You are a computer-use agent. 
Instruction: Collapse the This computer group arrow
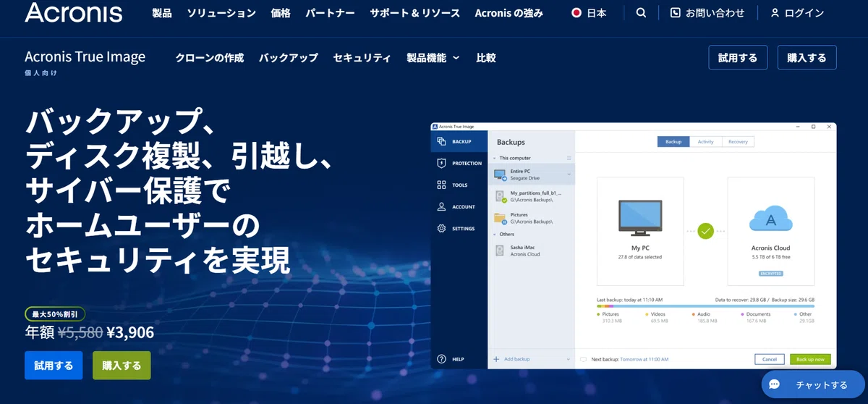tap(495, 158)
